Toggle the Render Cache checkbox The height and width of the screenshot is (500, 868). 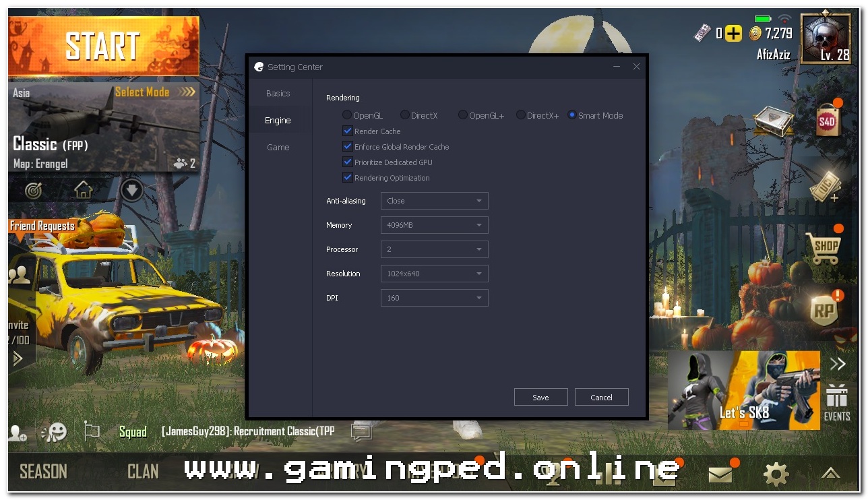(348, 131)
